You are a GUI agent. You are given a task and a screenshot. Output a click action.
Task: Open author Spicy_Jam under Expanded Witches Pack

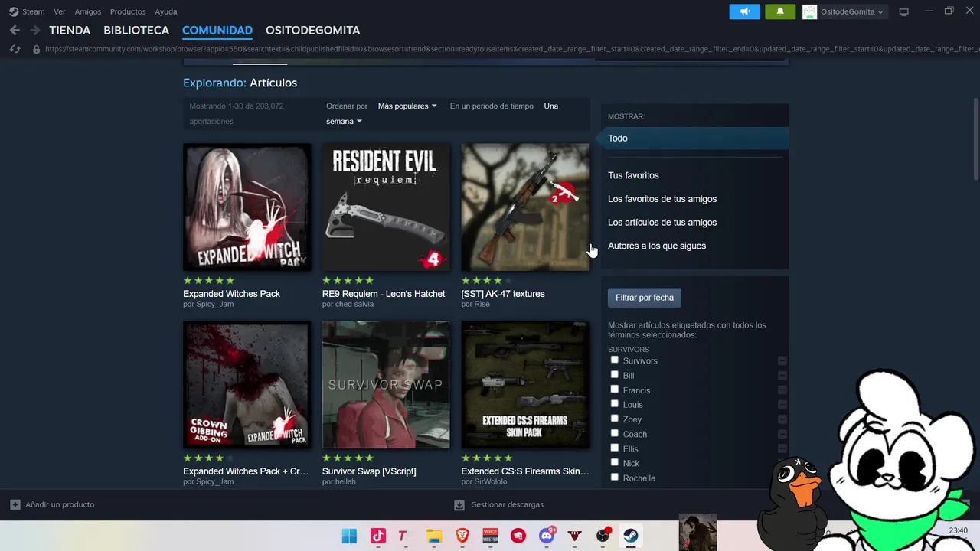(x=214, y=305)
